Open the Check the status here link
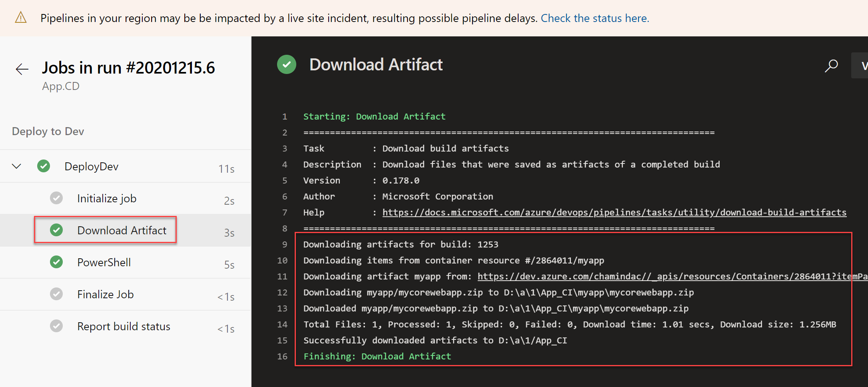The height and width of the screenshot is (387, 868). click(595, 18)
